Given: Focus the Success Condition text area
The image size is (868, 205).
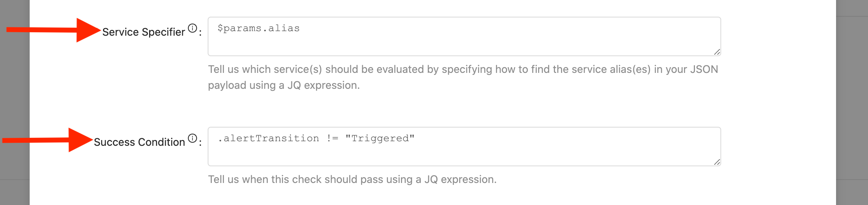Looking at the screenshot, I should tap(464, 147).
